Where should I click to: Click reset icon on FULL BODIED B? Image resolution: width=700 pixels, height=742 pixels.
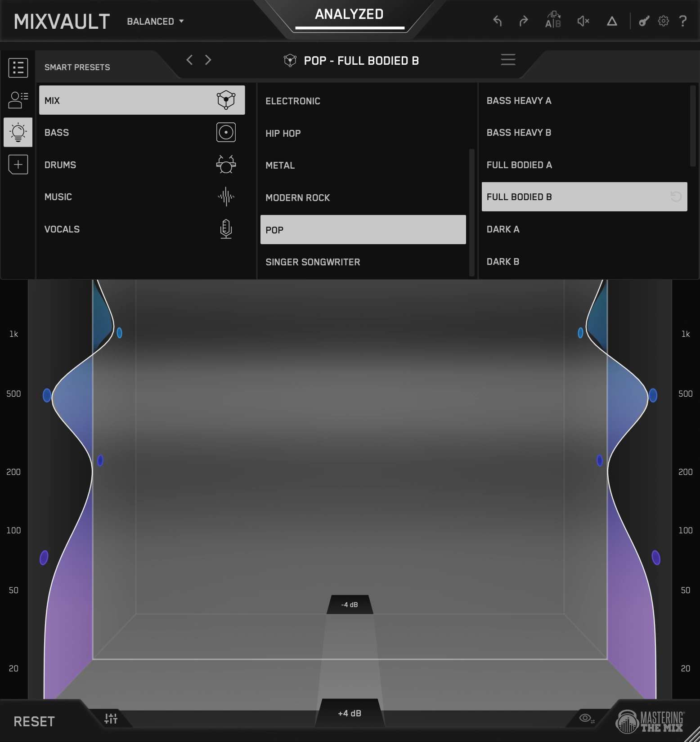coord(676,197)
